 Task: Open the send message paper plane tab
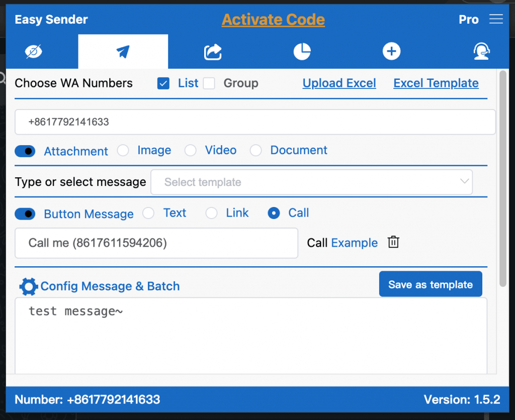tap(122, 51)
